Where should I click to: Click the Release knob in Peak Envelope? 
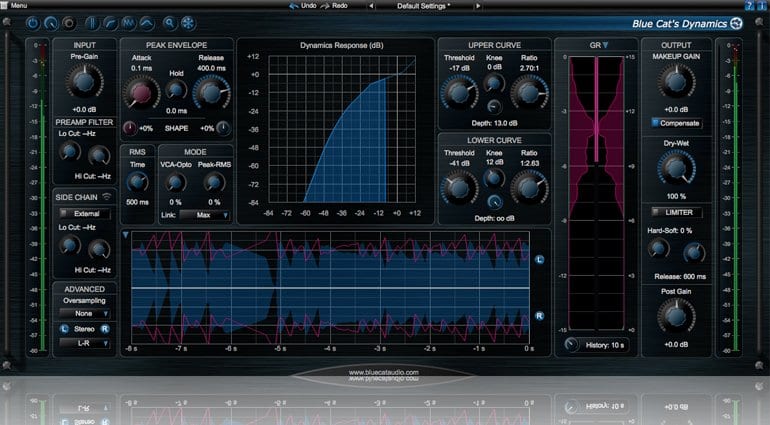(x=211, y=92)
